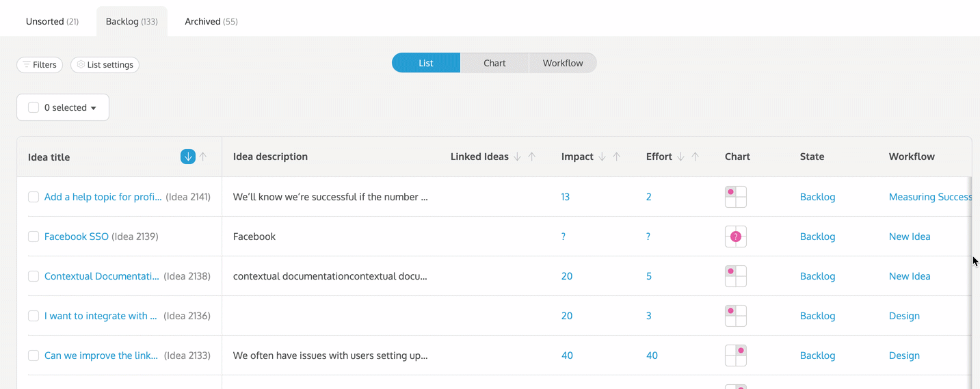980x389 pixels.
Task: Open List settings options
Action: [105, 65]
